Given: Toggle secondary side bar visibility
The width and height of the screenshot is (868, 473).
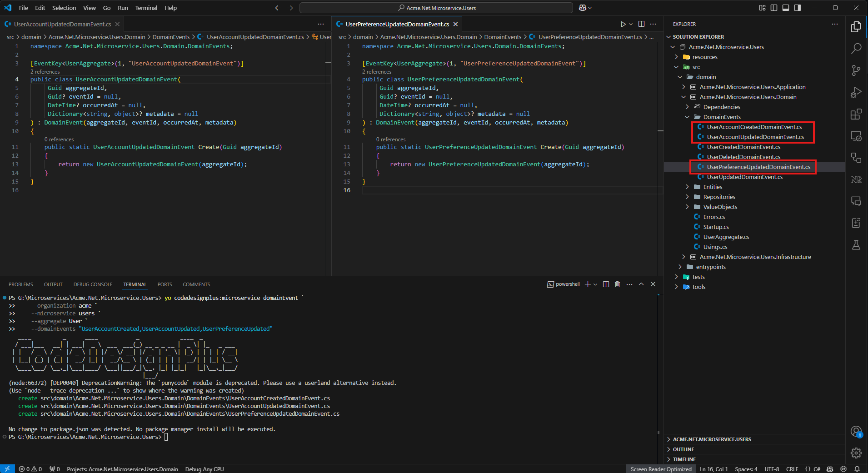Looking at the screenshot, I should point(798,8).
